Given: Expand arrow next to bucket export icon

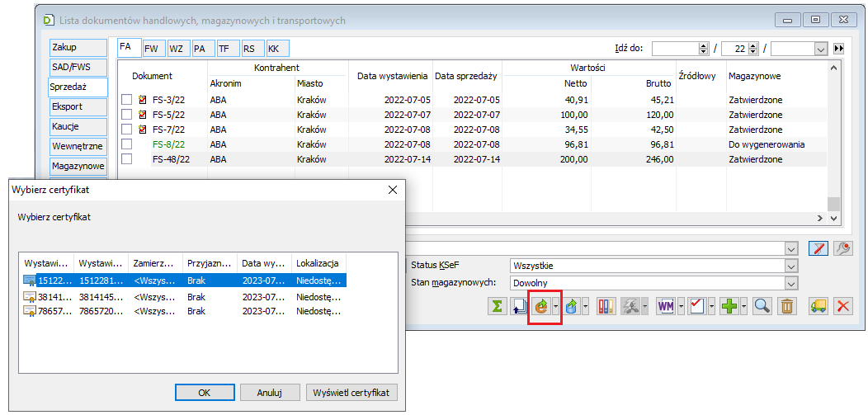Looking at the screenshot, I should [x=584, y=306].
